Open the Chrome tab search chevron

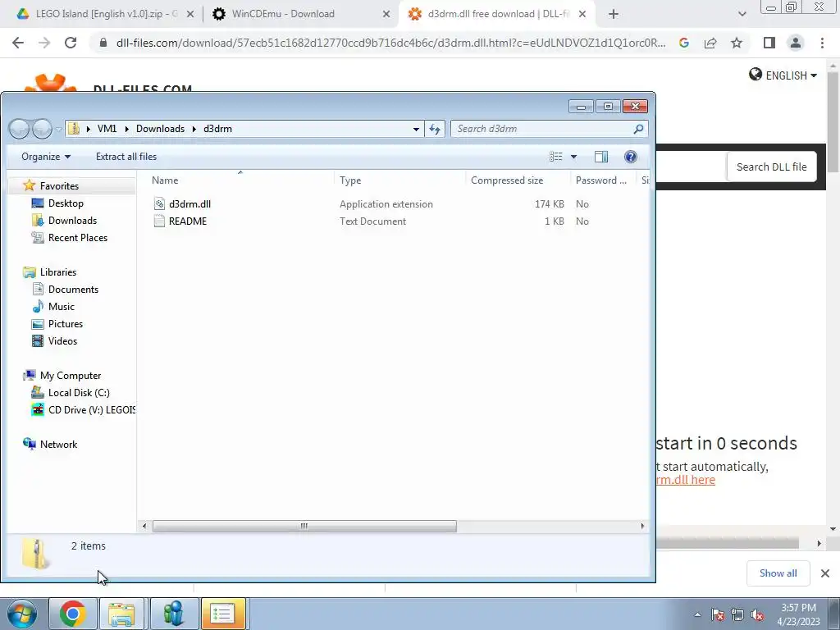(x=742, y=14)
